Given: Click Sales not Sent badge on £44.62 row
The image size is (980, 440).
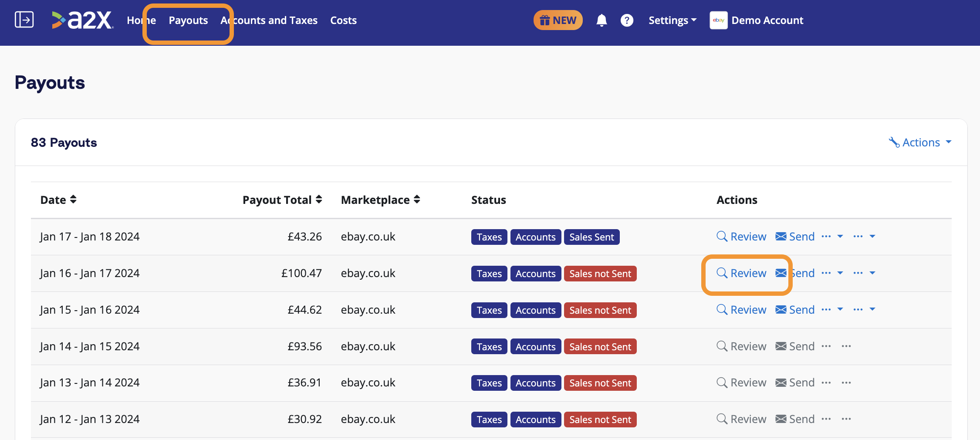Looking at the screenshot, I should [600, 310].
